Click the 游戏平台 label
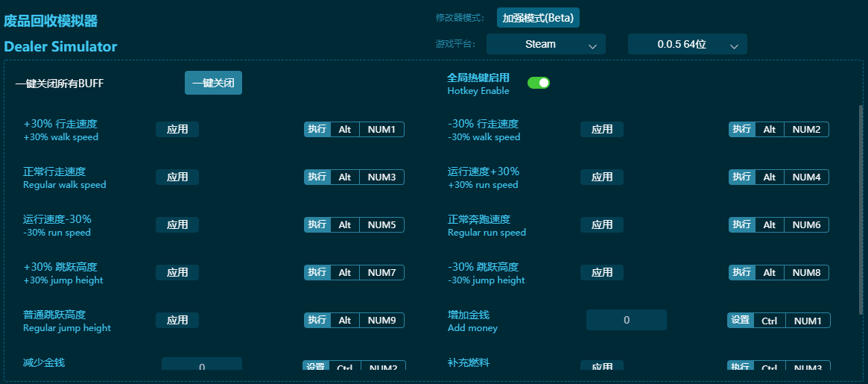 (x=456, y=44)
